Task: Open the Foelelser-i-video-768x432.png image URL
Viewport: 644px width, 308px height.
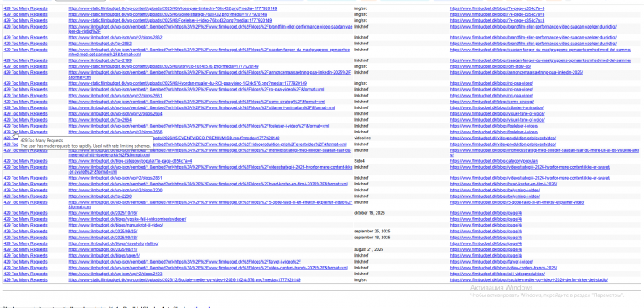Action: 170,20
